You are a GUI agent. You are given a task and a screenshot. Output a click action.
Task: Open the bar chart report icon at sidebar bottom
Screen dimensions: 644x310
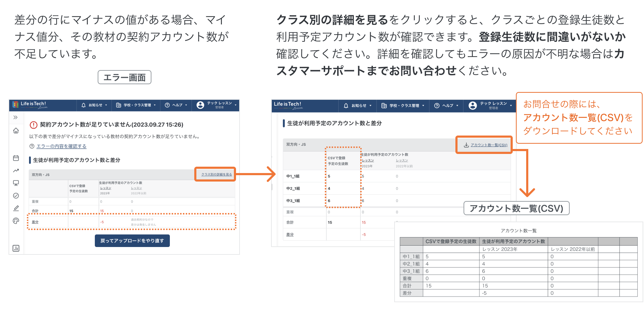coord(16,248)
